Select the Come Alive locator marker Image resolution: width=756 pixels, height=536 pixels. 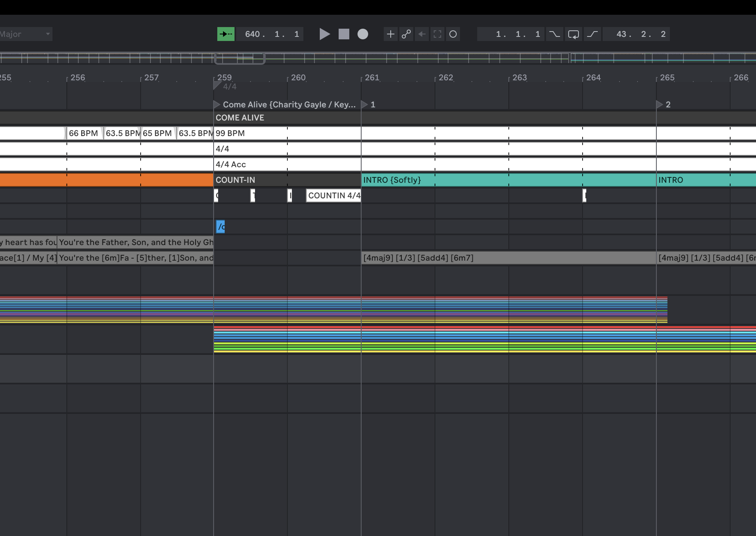(x=285, y=104)
